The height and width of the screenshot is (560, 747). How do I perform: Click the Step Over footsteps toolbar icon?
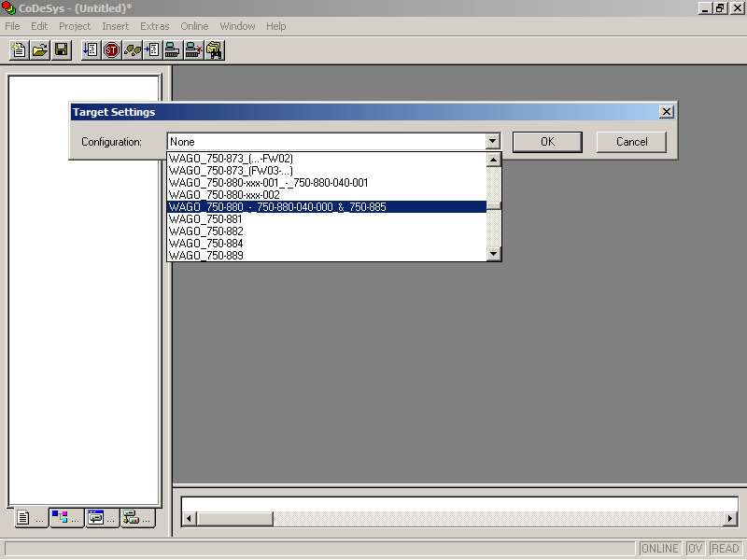click(131, 49)
